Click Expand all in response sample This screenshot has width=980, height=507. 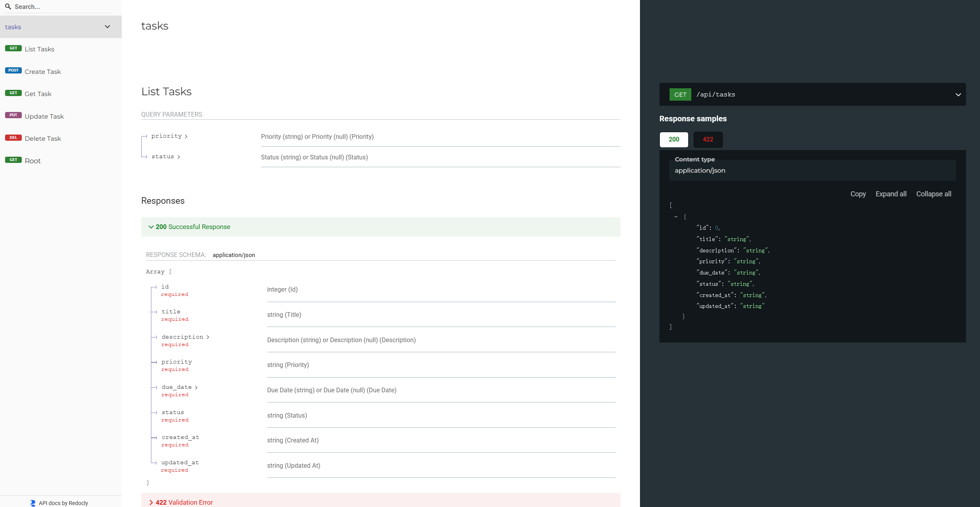point(891,194)
